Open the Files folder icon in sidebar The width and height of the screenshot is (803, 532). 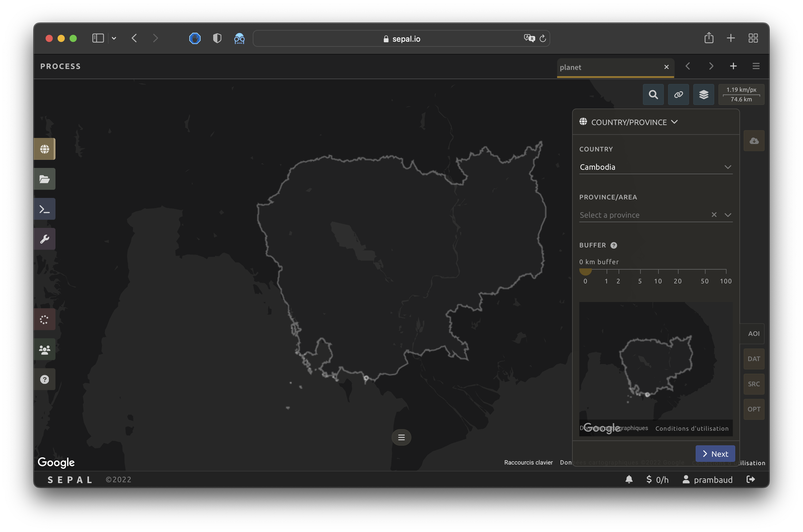point(44,179)
